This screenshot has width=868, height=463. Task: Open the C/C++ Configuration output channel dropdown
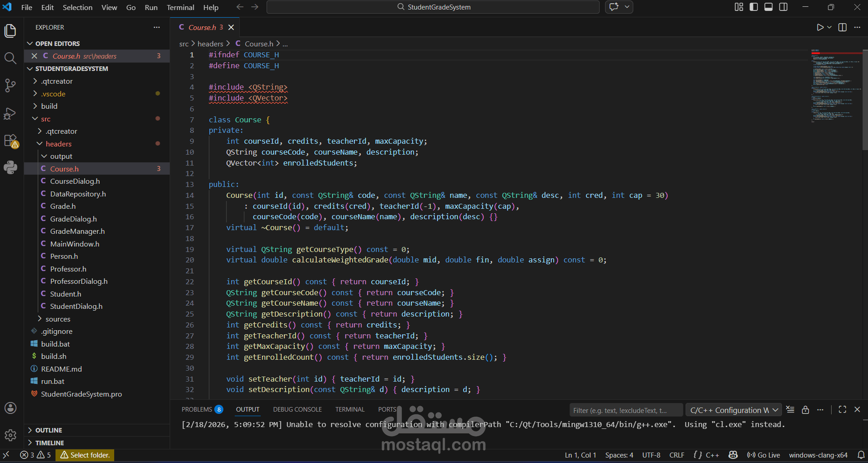pos(734,410)
